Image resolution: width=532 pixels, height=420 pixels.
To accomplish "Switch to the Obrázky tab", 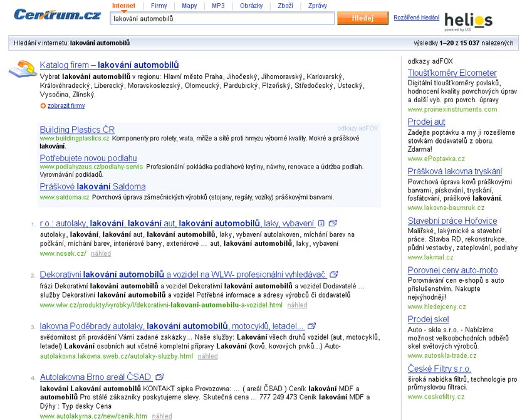I will click(x=251, y=6).
